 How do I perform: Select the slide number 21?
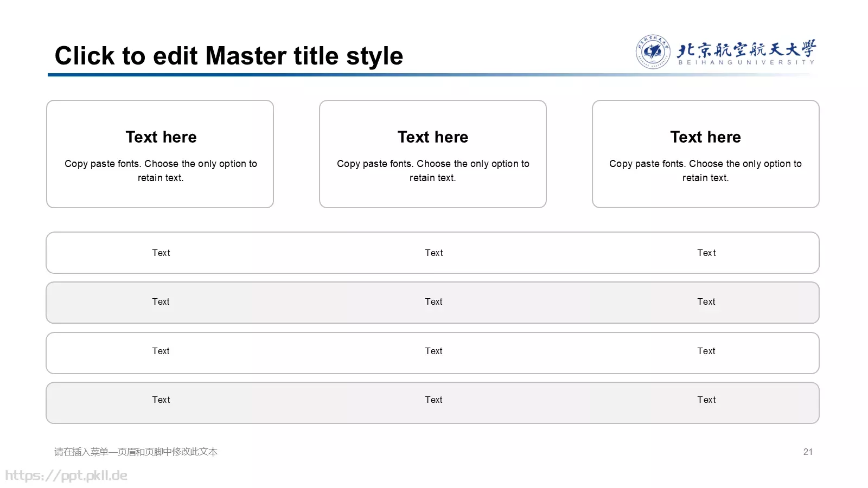808,452
